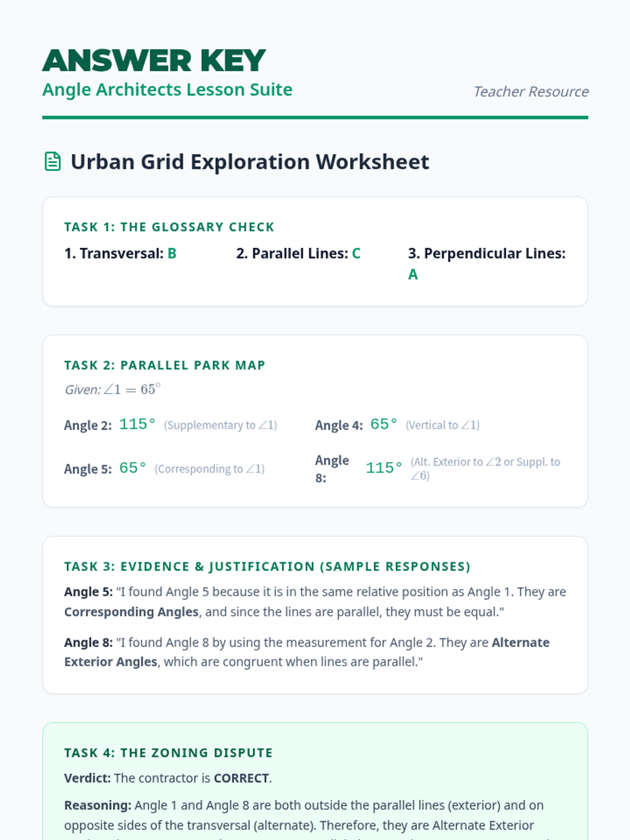630x840 pixels.
Task: Select the Task 3: Evidence & Justification header
Action: (267, 566)
